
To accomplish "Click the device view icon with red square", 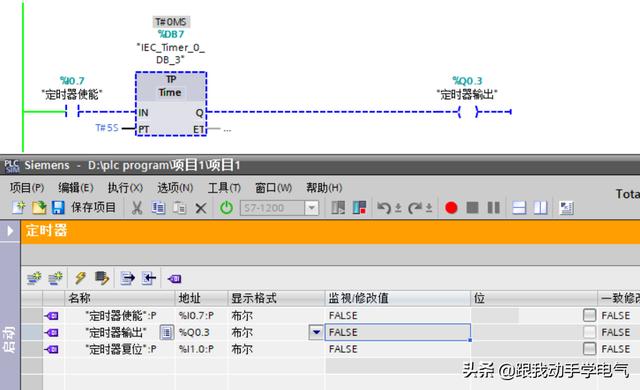I will coord(359,208).
